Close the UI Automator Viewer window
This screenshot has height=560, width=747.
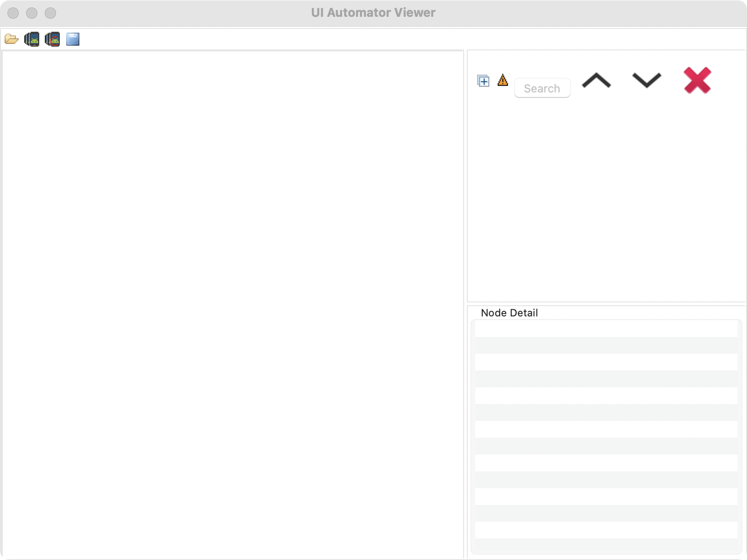13,13
